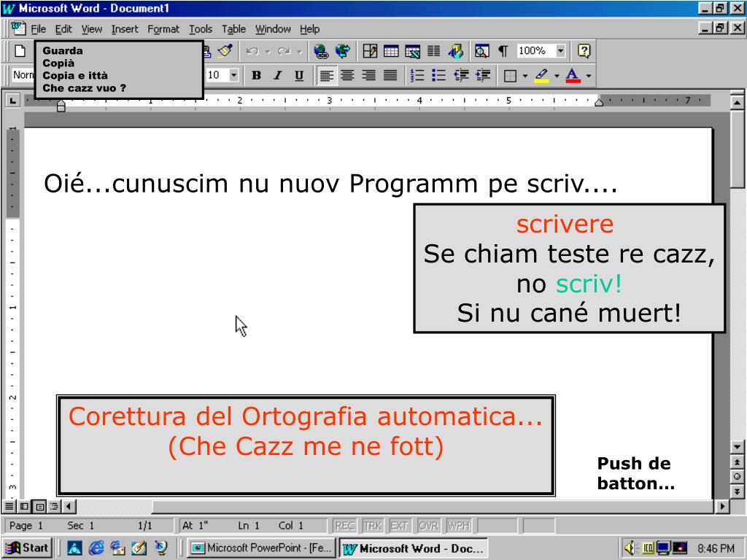Switch to Normal View icon
Screen dimensions: 747x560
click(9, 506)
